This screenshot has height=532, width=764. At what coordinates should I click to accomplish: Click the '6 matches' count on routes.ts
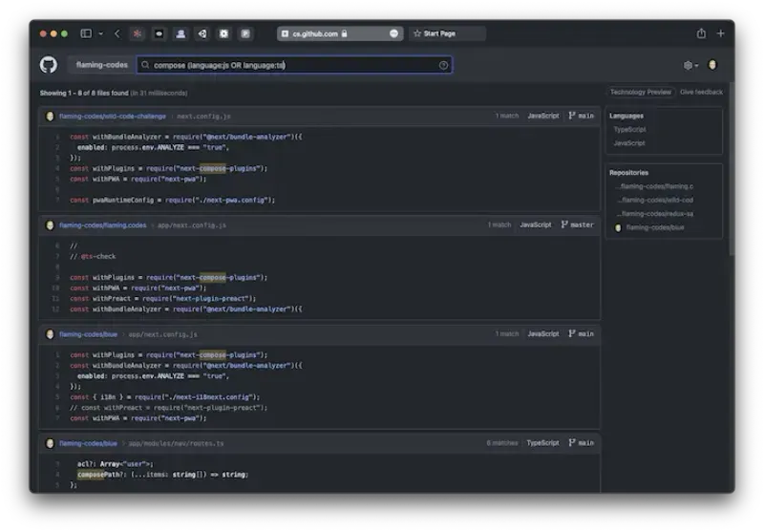click(x=502, y=443)
